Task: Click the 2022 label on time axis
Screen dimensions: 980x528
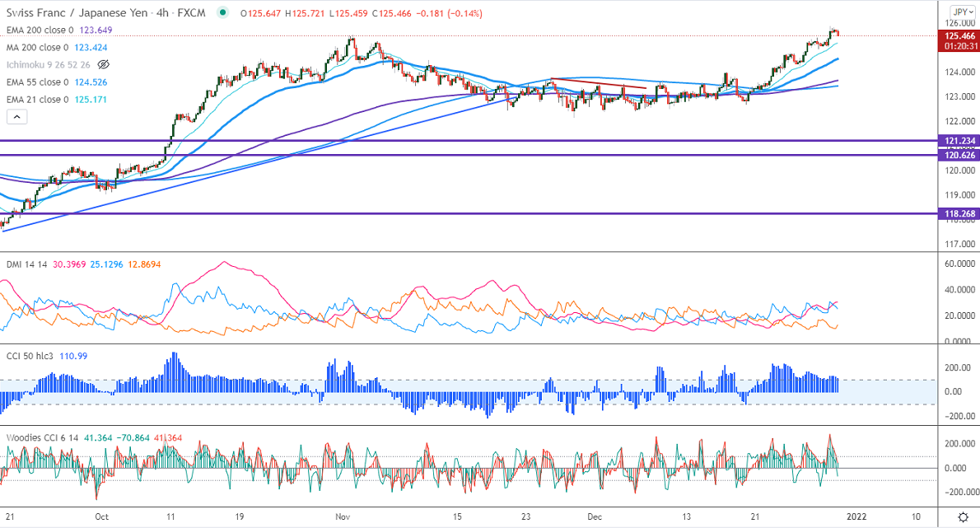Action: tap(856, 516)
